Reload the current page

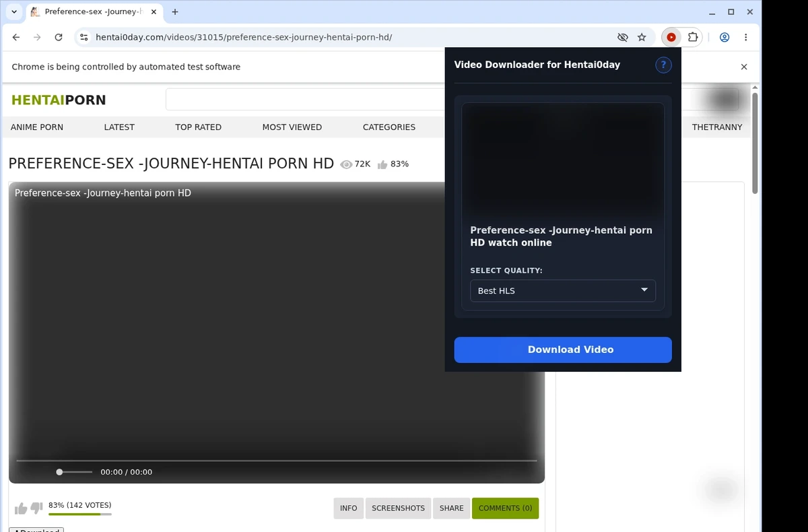tap(59, 38)
